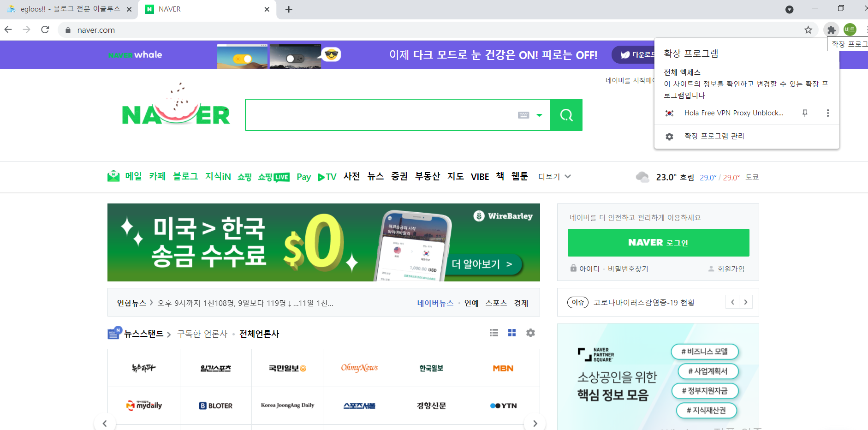Switch to the egloos blog tab
The width and height of the screenshot is (868, 430).
[x=69, y=9]
